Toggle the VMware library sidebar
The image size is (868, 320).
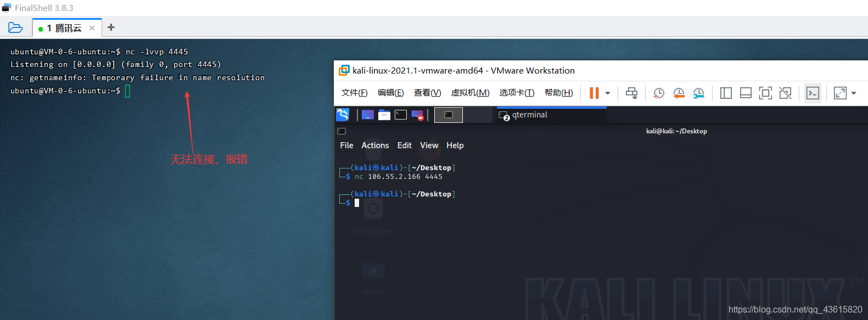pyautogui.click(x=726, y=93)
